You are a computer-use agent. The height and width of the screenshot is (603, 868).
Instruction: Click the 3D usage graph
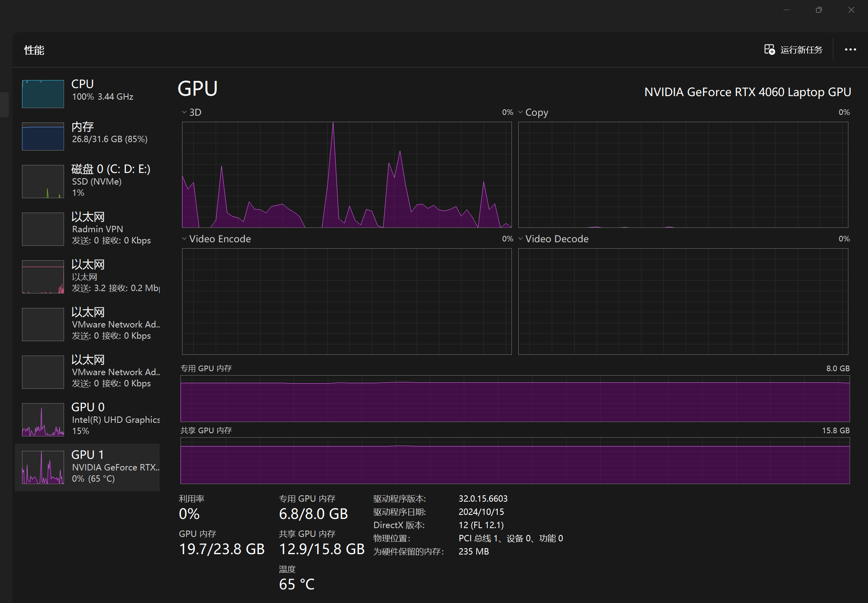(347, 175)
